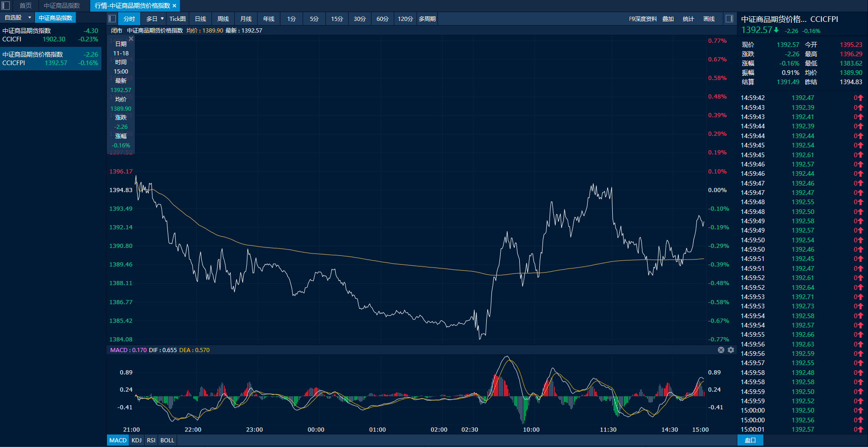Switch indicator to RSI

click(151, 440)
